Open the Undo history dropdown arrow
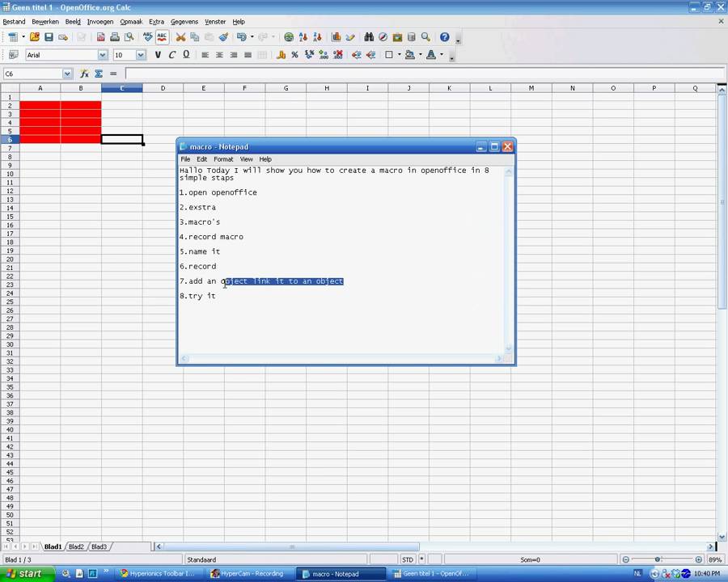The image size is (728, 582). tap(252, 37)
